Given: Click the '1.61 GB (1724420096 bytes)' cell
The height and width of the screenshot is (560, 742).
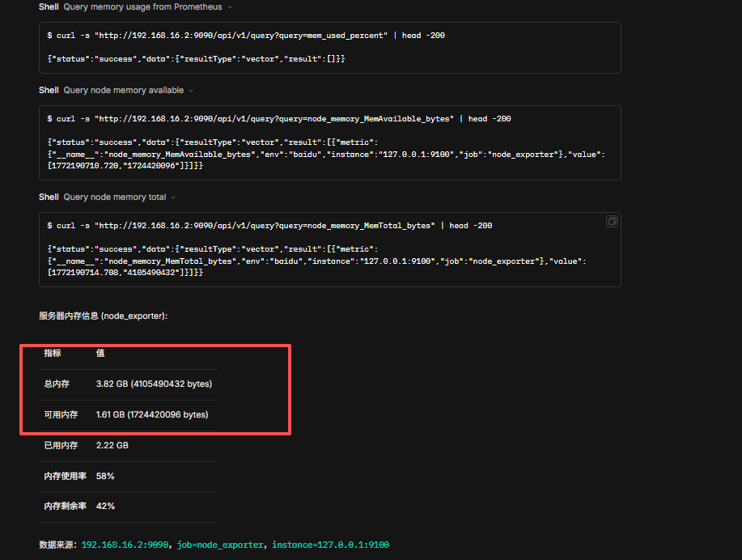Looking at the screenshot, I should [x=152, y=414].
